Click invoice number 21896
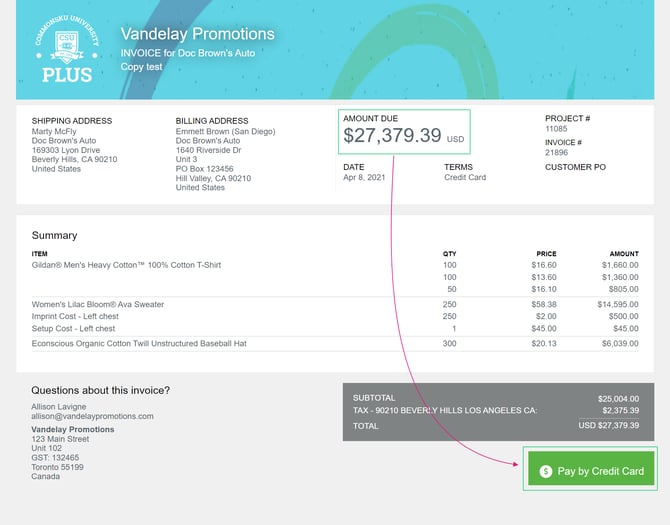 (556, 153)
